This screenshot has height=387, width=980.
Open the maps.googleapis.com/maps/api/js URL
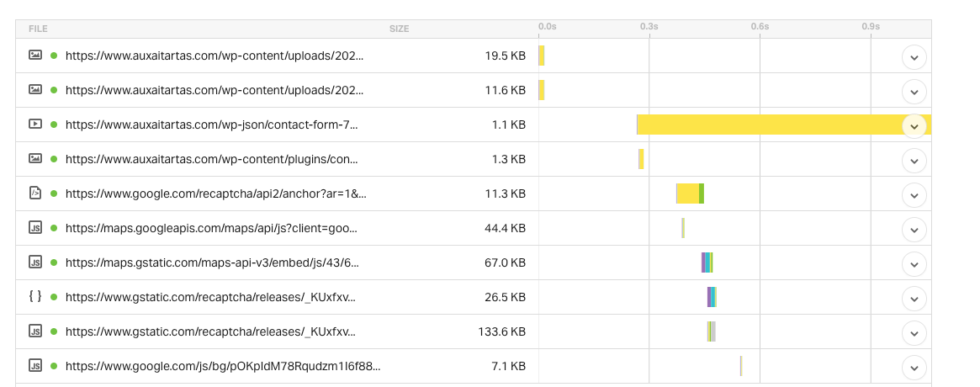point(212,228)
